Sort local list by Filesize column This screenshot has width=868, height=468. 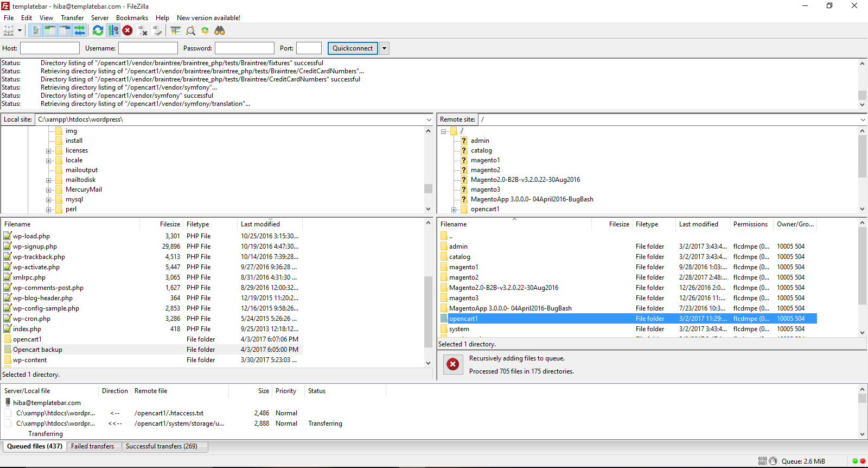click(x=170, y=224)
